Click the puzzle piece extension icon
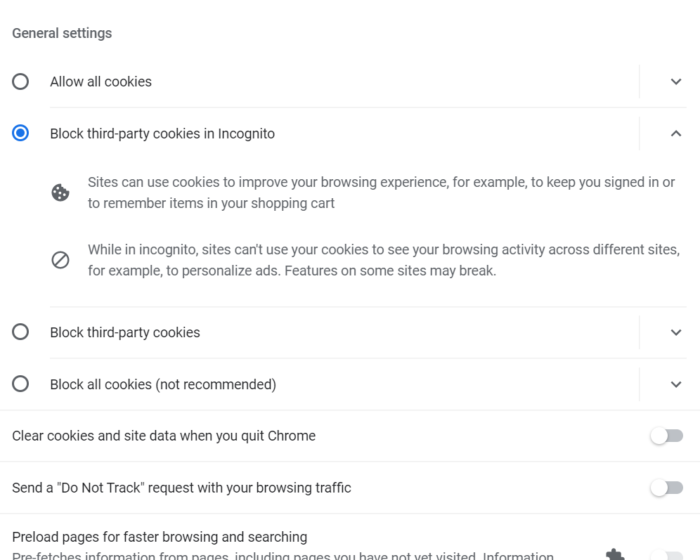 [616, 554]
